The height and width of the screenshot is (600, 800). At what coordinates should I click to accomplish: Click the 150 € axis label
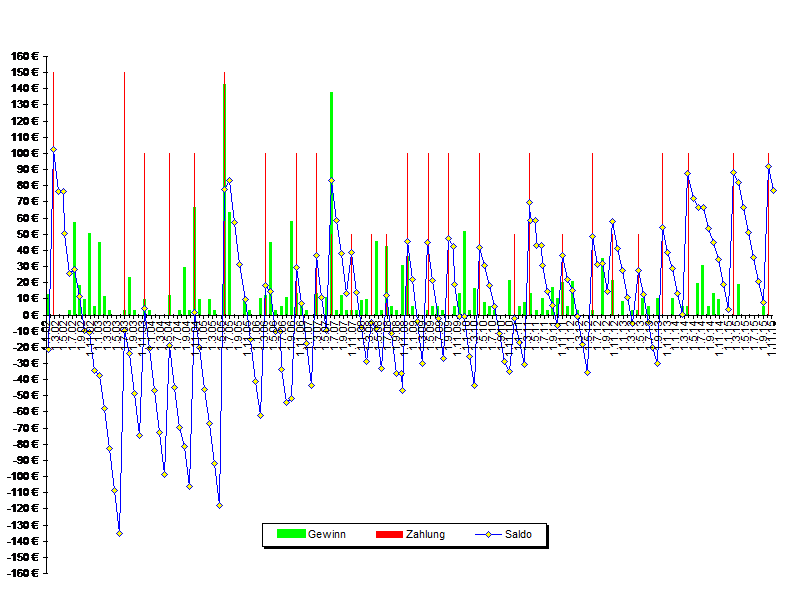click(24, 72)
